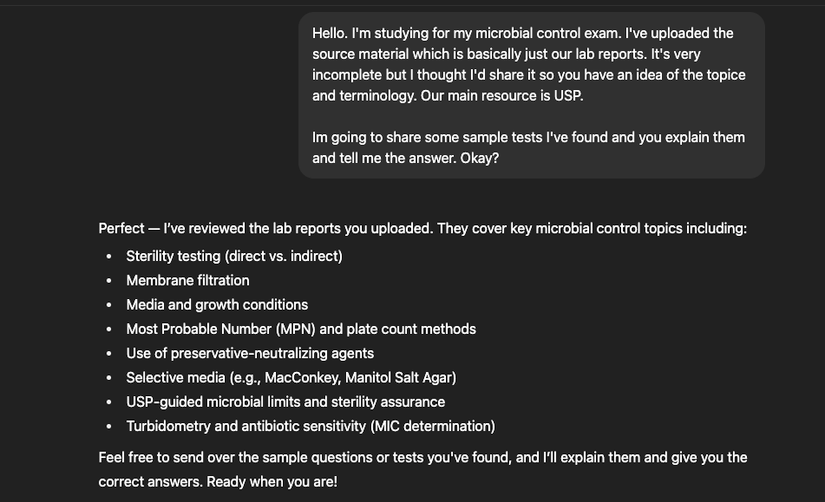The height and width of the screenshot is (502, 825).
Task: Click the word 'MacConkey' in the list
Action: pyautogui.click(x=298, y=377)
